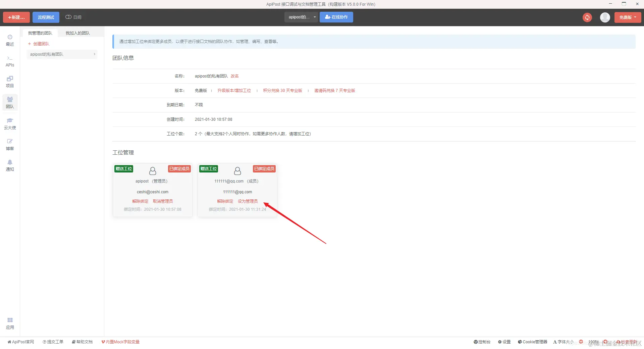644x349 pixels.
Task: Show 通知 notifications from the sidebar
Action: tap(10, 165)
